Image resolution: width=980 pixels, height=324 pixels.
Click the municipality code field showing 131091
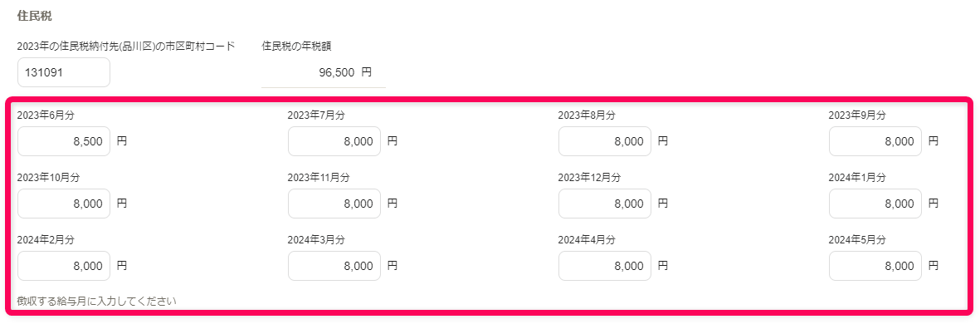(64, 72)
